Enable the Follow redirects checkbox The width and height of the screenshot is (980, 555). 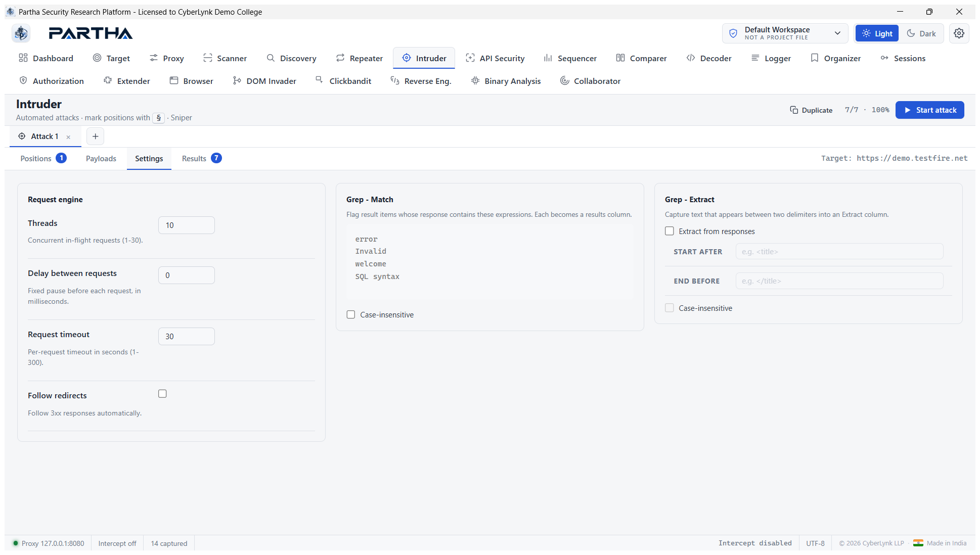coord(162,394)
